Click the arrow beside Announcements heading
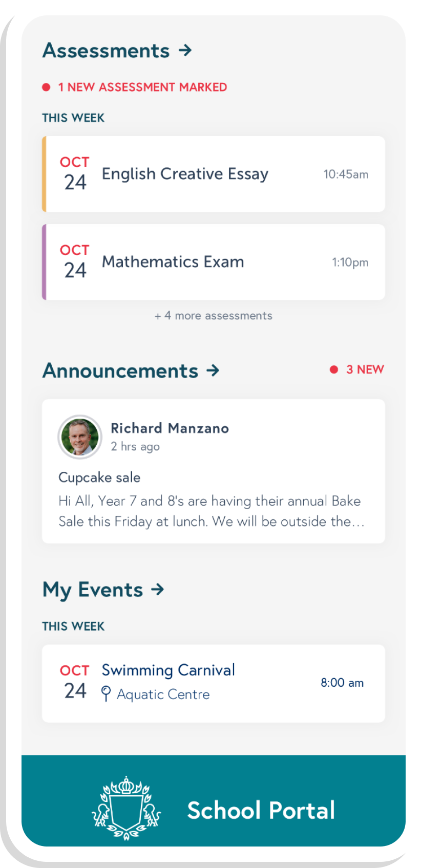 (213, 370)
